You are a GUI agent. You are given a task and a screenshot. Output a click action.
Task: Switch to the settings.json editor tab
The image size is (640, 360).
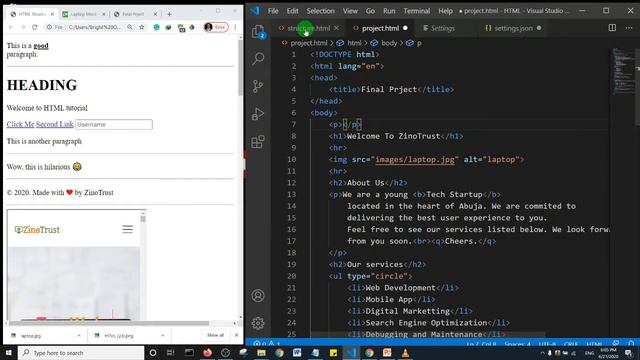coord(513,28)
